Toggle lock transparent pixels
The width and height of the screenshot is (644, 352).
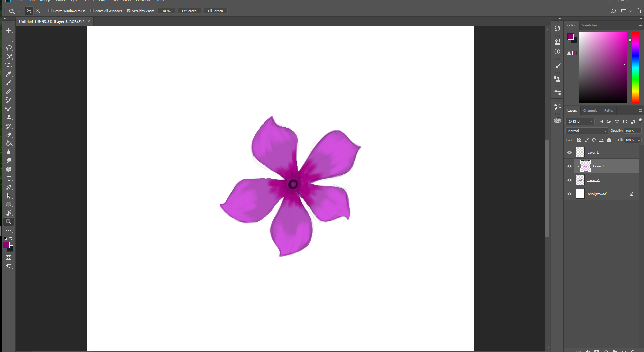[x=579, y=140]
